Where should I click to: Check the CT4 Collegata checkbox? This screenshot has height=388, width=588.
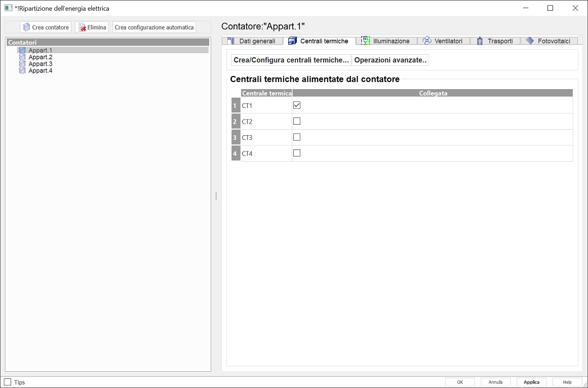(297, 153)
